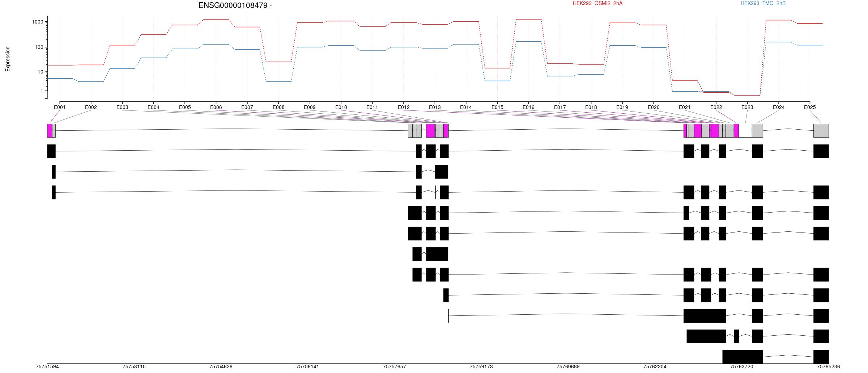
Task: Click exon label E022
Action: point(716,107)
